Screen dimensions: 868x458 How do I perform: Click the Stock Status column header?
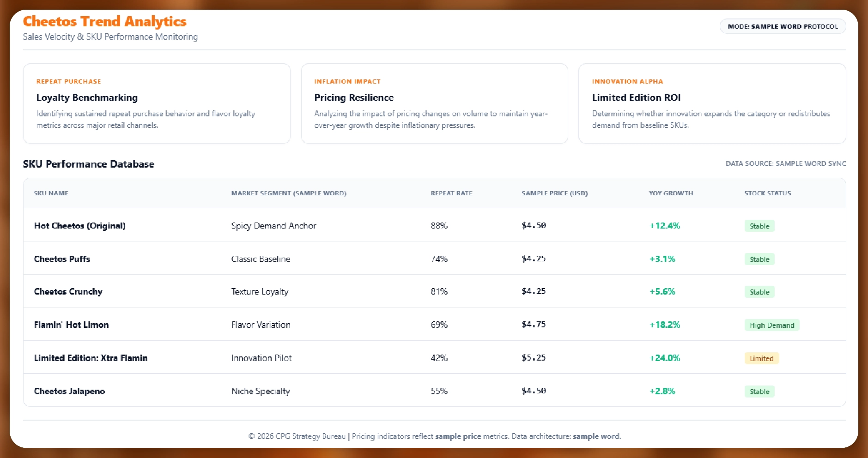coord(767,193)
